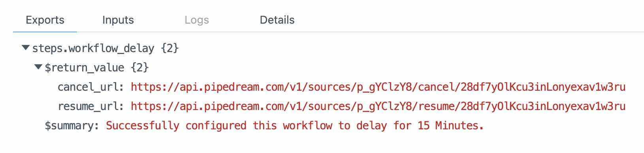Select the greyed-out Logs tab
The image size is (644, 153).
click(x=197, y=20)
